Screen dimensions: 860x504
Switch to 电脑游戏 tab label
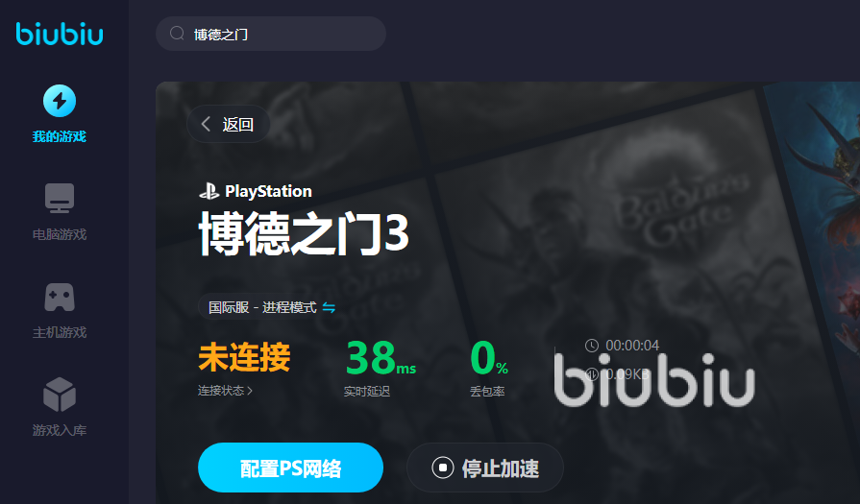coord(60,234)
